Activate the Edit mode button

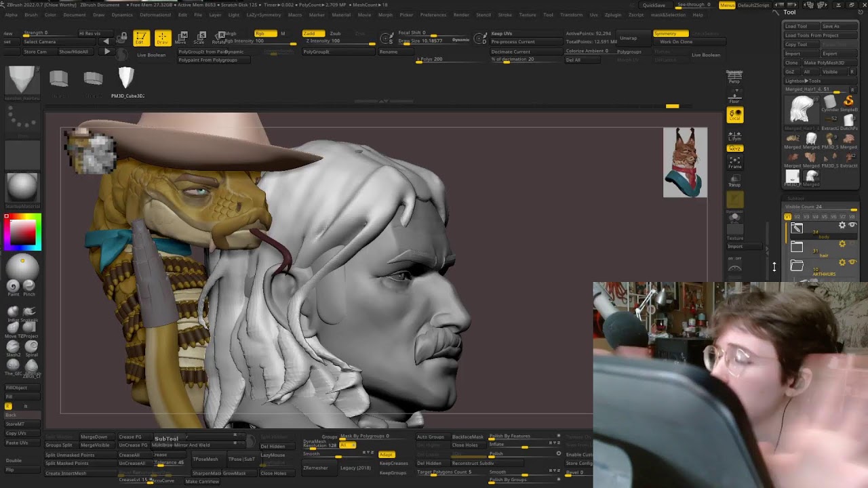pos(141,39)
